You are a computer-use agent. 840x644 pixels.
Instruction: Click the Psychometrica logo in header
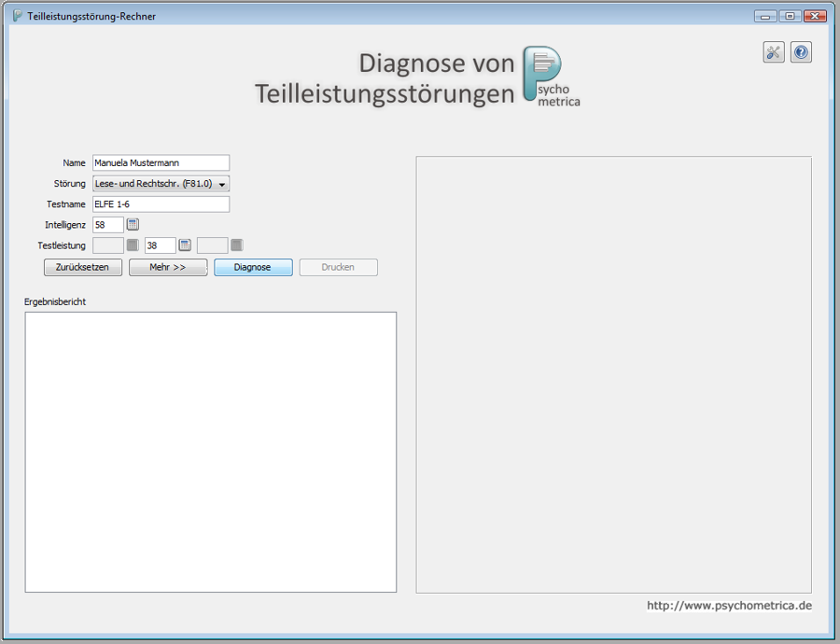pos(551,76)
